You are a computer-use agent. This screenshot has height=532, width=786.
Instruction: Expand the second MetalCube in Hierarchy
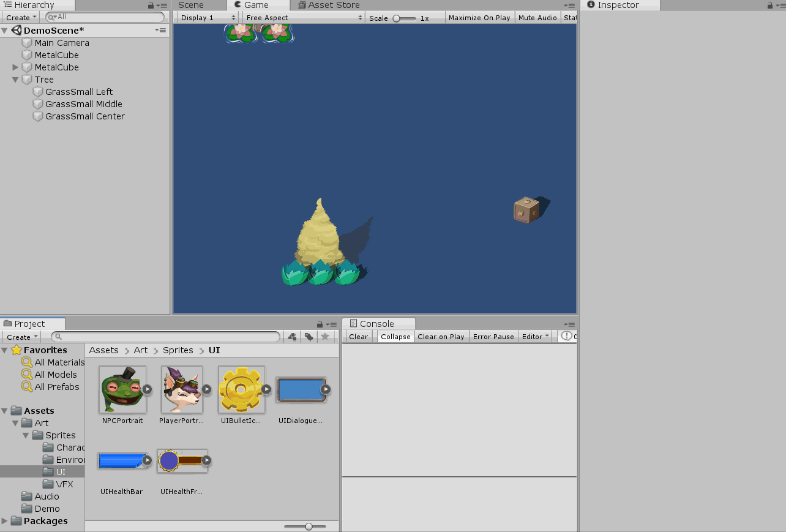tap(15, 67)
